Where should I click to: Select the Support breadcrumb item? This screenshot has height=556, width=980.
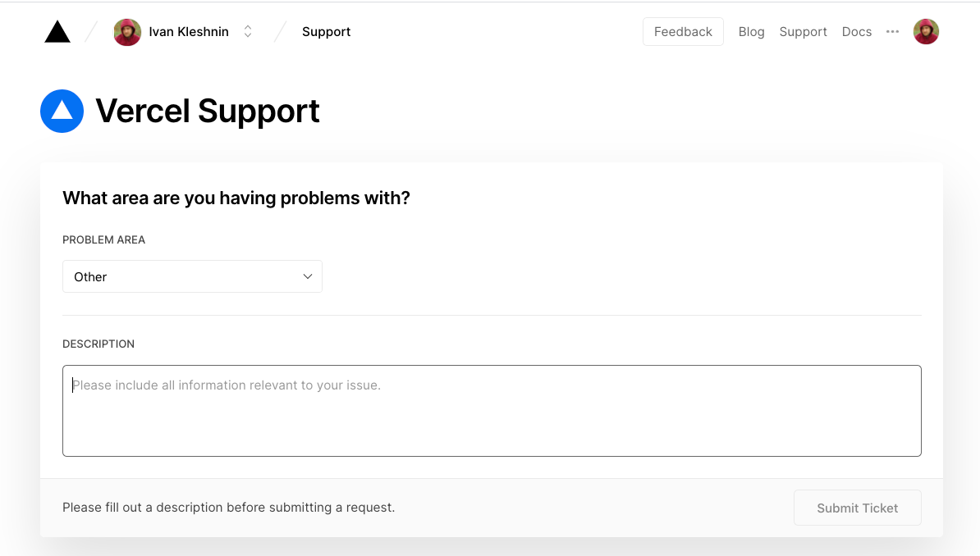[x=326, y=31]
